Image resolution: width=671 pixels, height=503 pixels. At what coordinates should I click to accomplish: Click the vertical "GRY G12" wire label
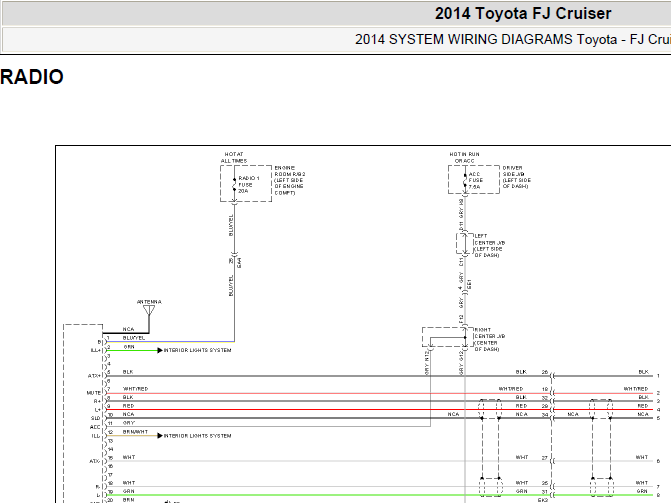tap(461, 363)
